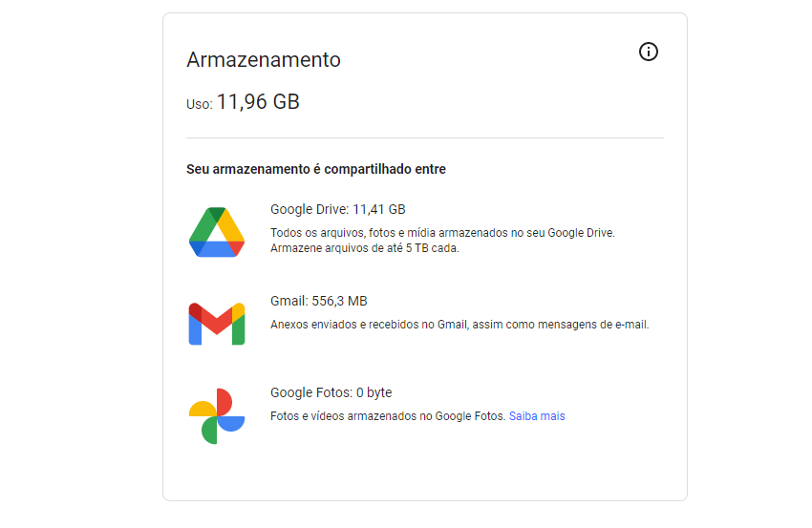Click the info icon in the Armazenamento card
Screen dimensions: 812x528
pyautogui.click(x=649, y=52)
